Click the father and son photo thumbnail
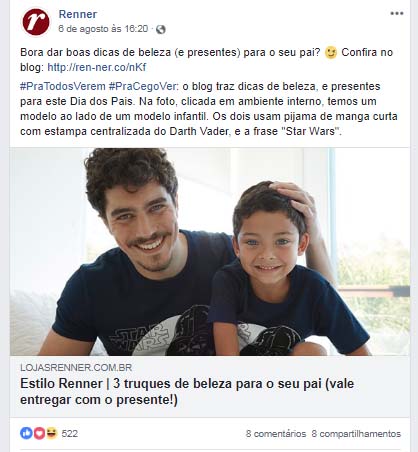 (209, 252)
